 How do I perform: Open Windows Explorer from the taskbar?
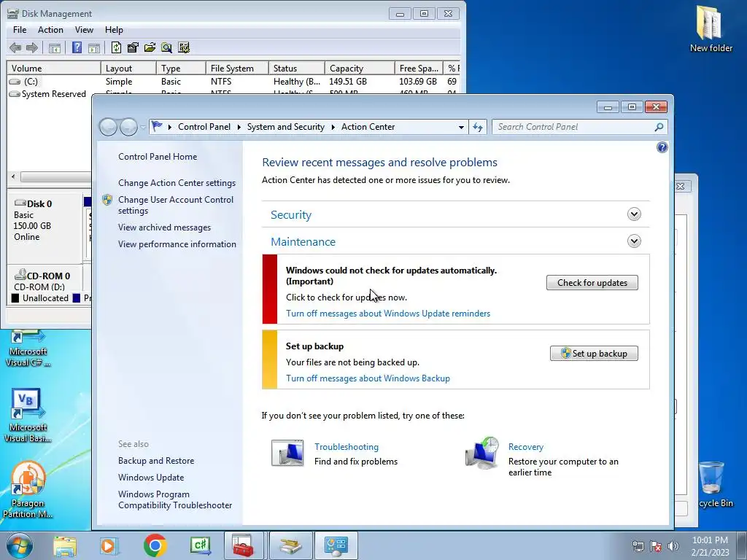click(65, 545)
